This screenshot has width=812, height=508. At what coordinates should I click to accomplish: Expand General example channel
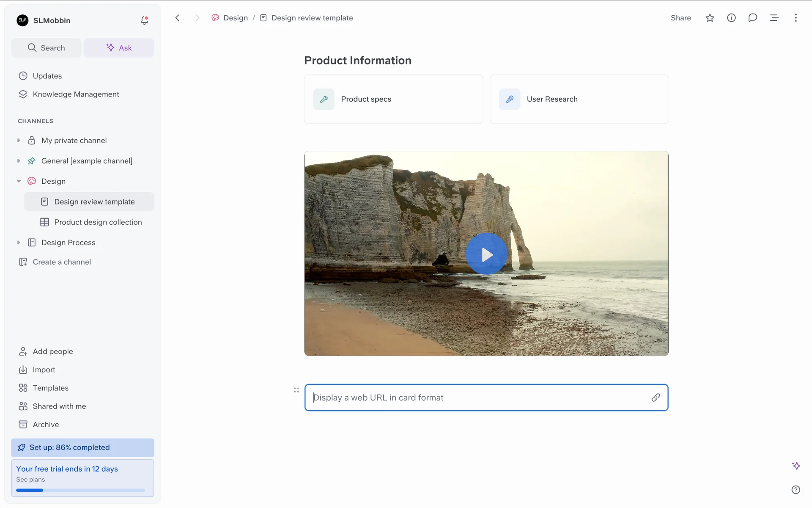tap(19, 161)
